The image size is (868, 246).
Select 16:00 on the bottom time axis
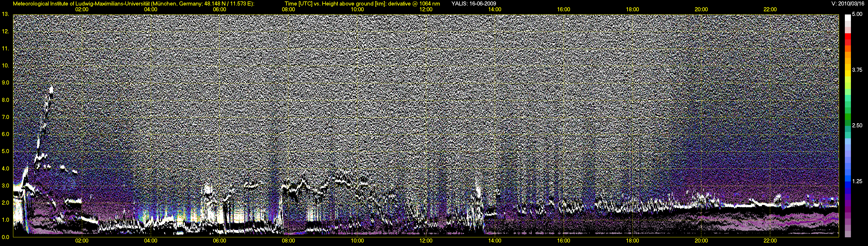tap(564, 241)
